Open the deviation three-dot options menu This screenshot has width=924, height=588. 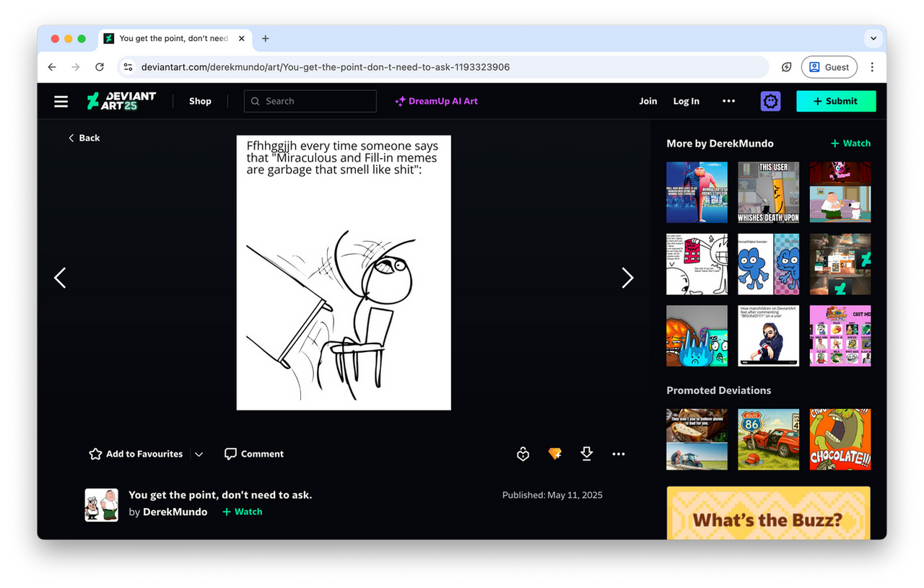(619, 454)
